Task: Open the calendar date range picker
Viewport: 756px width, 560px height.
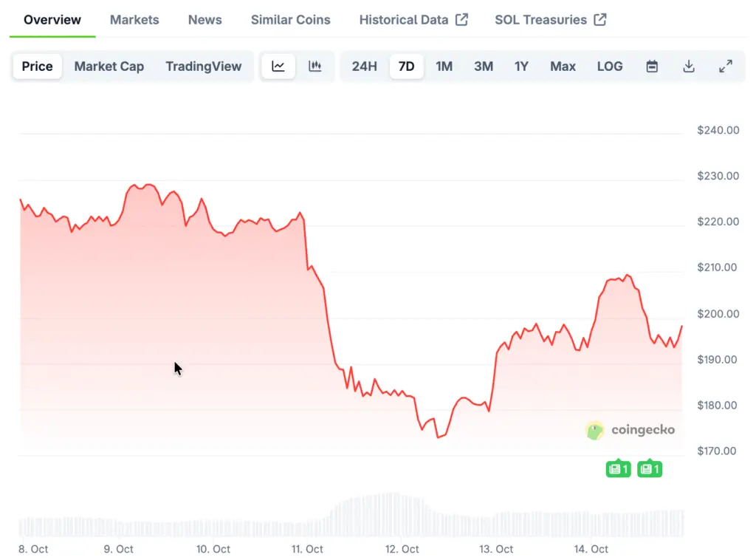Action: click(652, 66)
